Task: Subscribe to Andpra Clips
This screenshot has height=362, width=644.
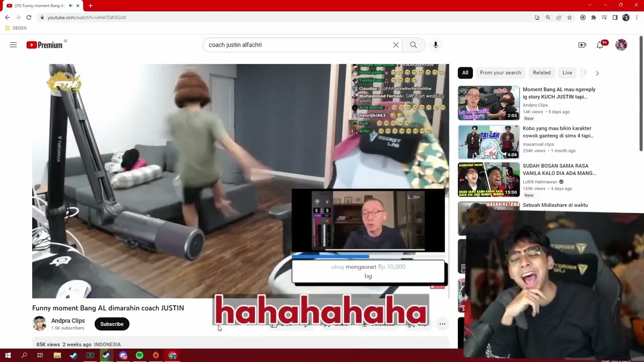Action: (x=112, y=324)
